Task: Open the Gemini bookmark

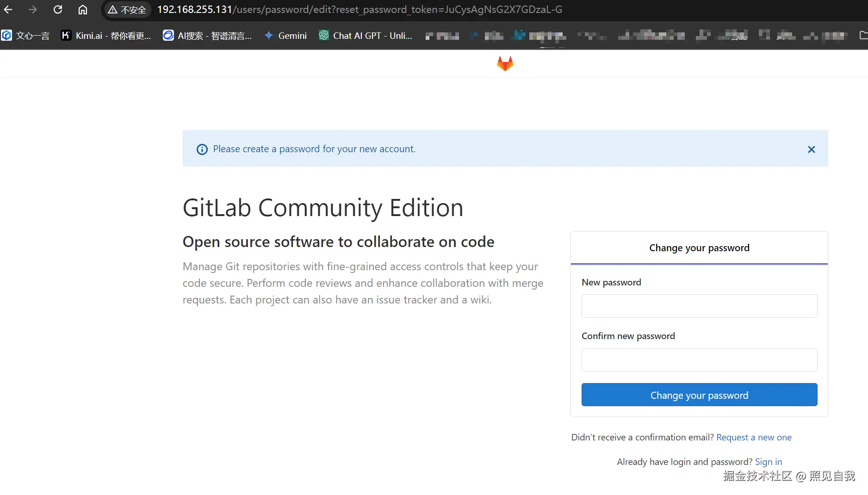Action: click(x=285, y=36)
